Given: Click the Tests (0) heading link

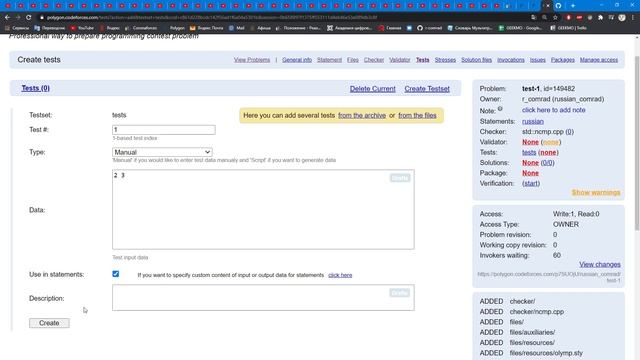Looking at the screenshot, I should pyautogui.click(x=36, y=88).
